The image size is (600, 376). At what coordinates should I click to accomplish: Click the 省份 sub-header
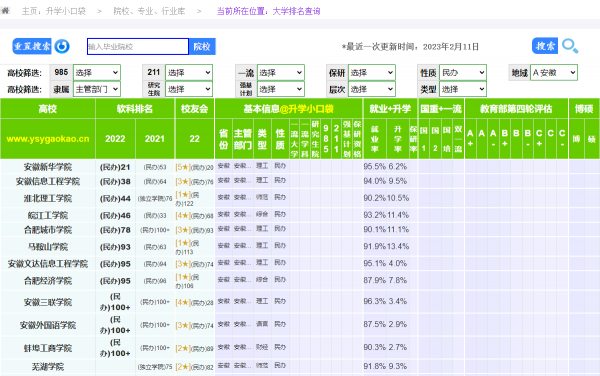223,138
